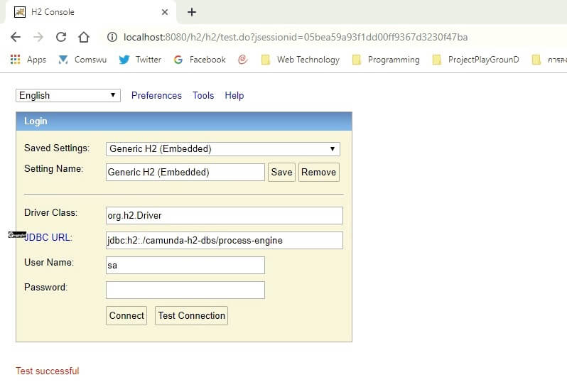
Task: Click the User Name label
Action: pos(49,262)
